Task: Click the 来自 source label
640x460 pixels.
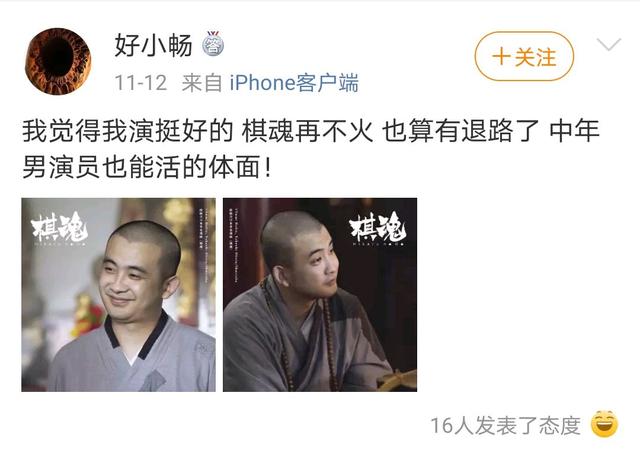Action: point(202,83)
